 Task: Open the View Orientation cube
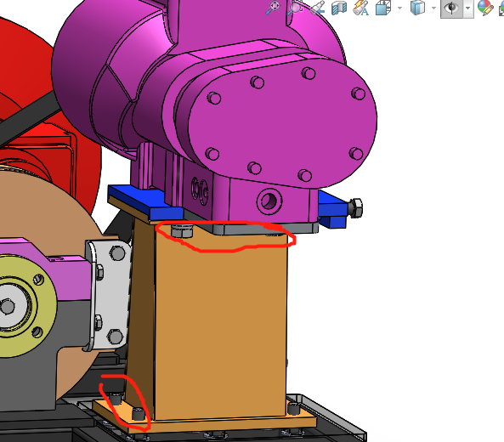383,8
